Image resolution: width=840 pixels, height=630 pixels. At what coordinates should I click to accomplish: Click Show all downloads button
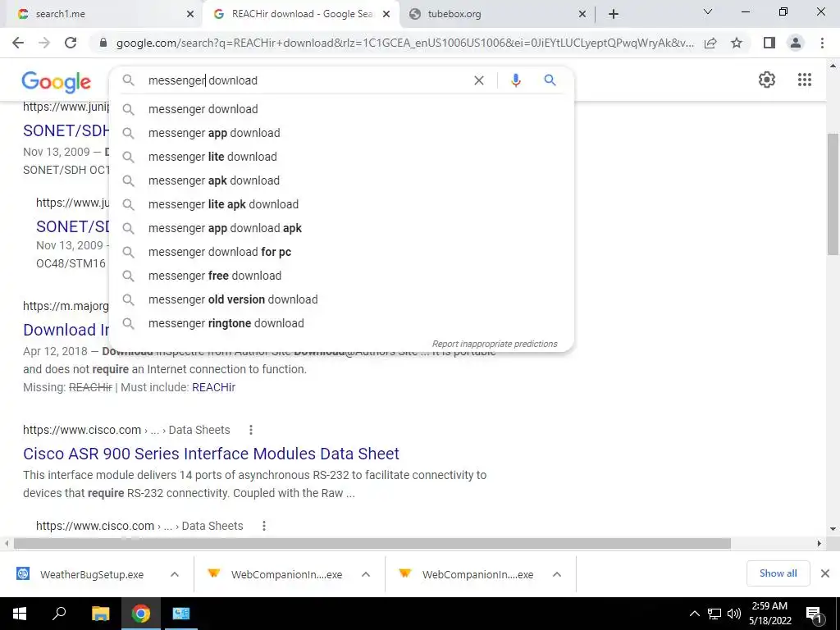tap(778, 573)
